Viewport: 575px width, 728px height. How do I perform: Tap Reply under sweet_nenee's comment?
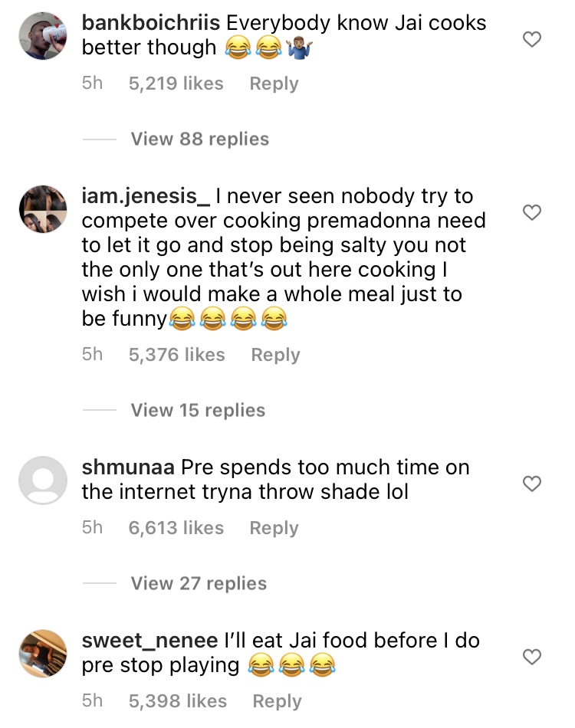[277, 700]
